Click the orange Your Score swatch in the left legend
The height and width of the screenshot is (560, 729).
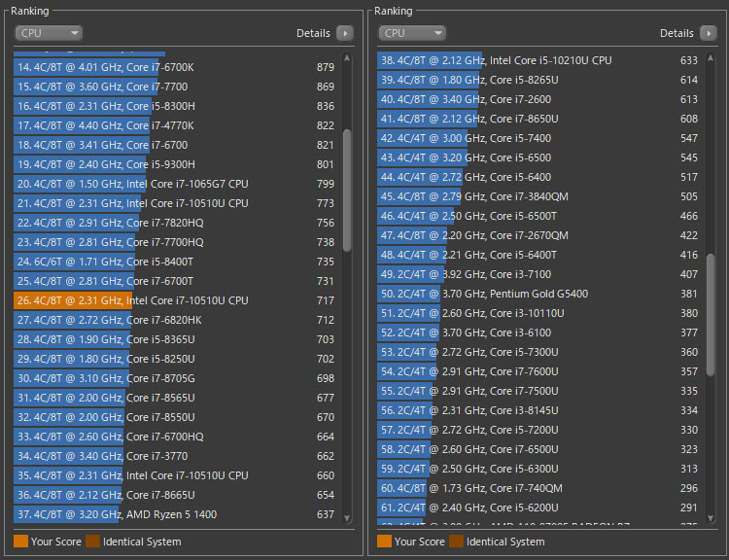21,542
